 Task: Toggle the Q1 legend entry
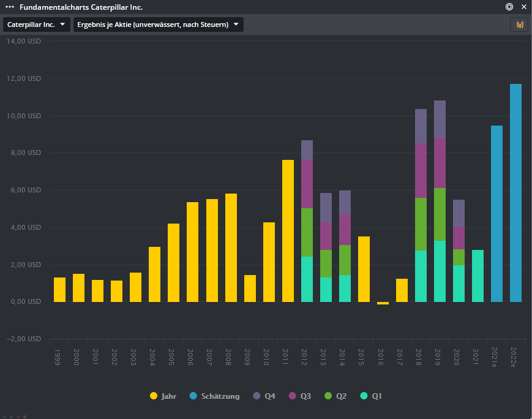click(x=371, y=396)
